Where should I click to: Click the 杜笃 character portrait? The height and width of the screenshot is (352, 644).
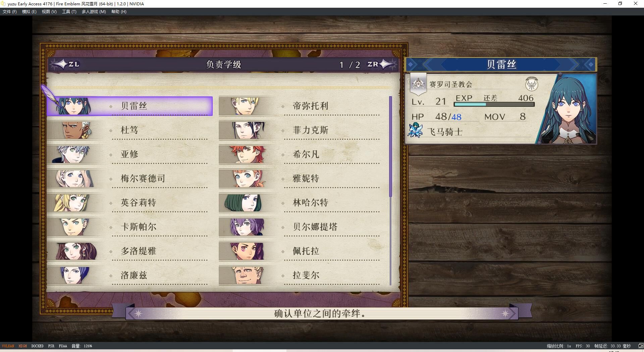(76, 130)
